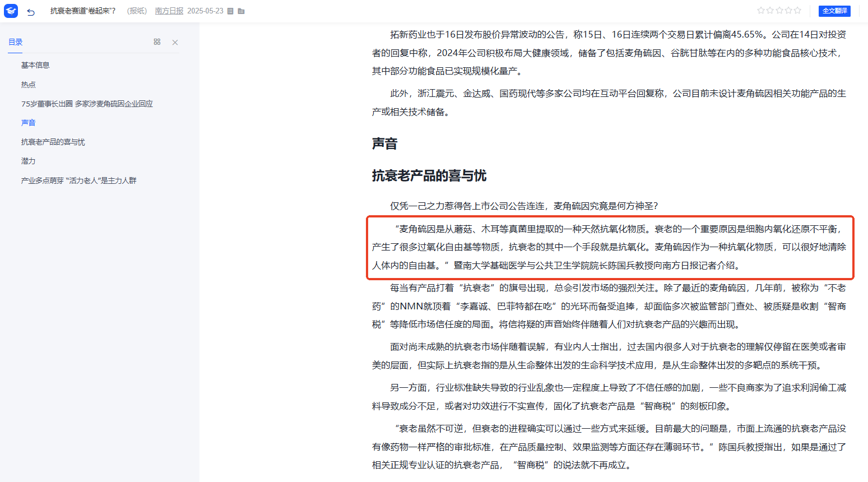
Task: Rate the article with the first star
Action: [x=760, y=11]
